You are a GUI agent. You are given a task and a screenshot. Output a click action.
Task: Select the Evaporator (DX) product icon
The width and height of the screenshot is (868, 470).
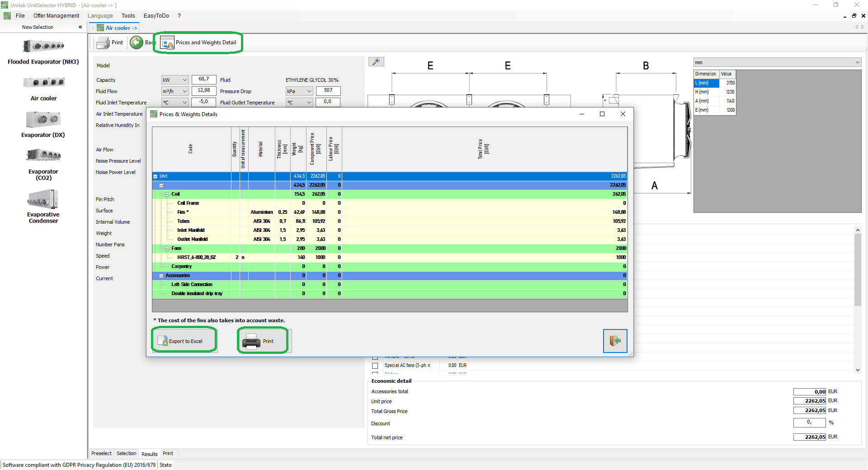pyautogui.click(x=43, y=119)
